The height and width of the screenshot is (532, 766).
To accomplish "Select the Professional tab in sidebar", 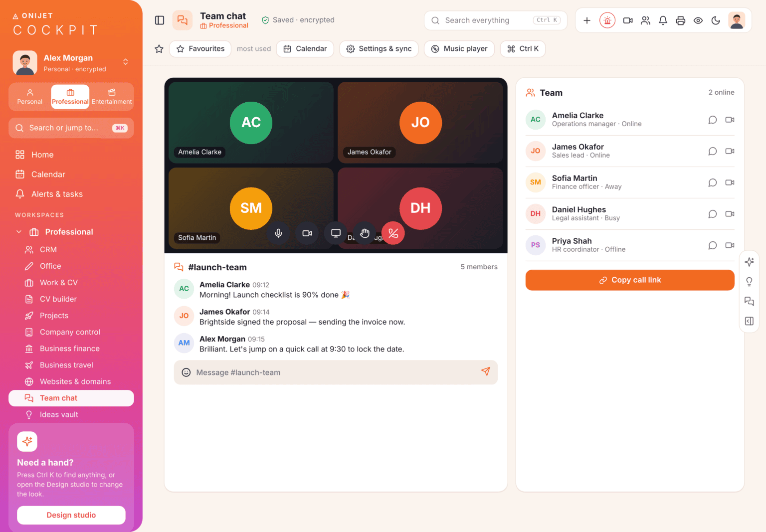I will point(70,97).
